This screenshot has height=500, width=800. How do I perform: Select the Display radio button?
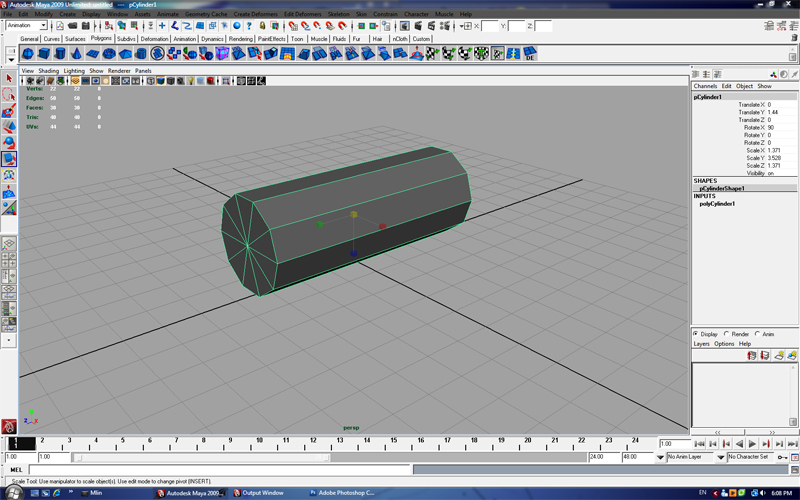(x=696, y=334)
